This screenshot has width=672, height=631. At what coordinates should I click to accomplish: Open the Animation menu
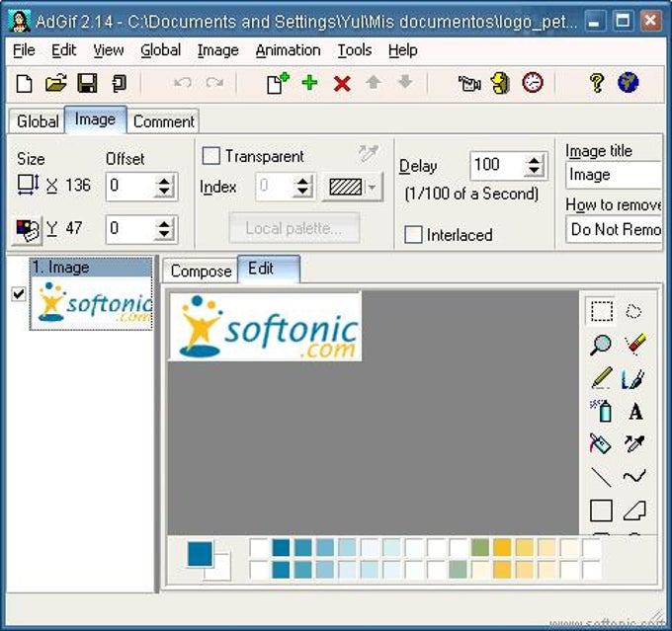(288, 50)
